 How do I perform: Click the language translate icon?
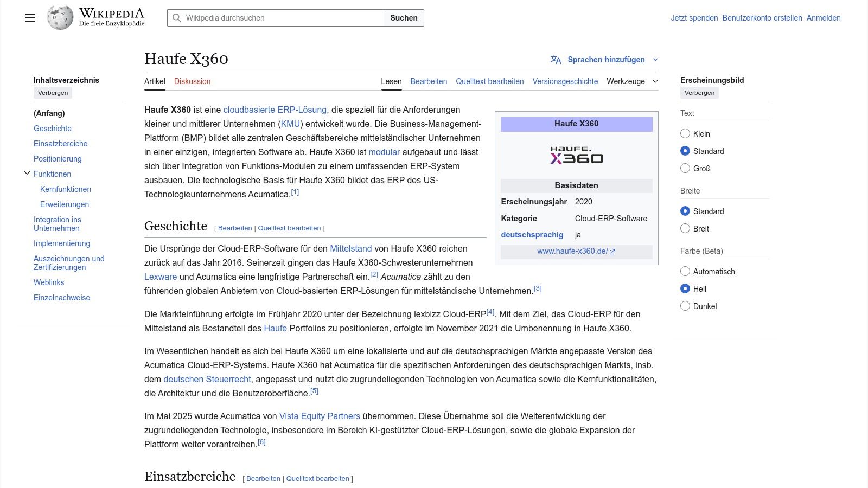556,60
